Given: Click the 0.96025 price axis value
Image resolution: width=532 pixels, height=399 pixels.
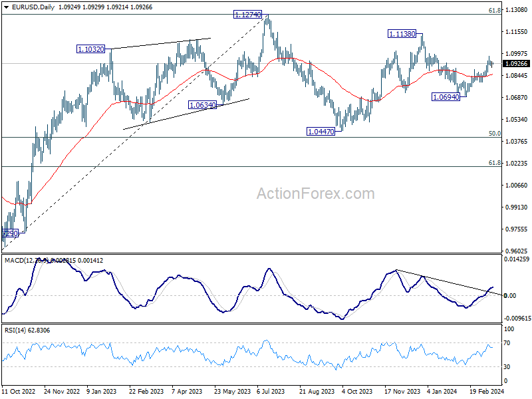Looking at the screenshot, I should [517, 251].
